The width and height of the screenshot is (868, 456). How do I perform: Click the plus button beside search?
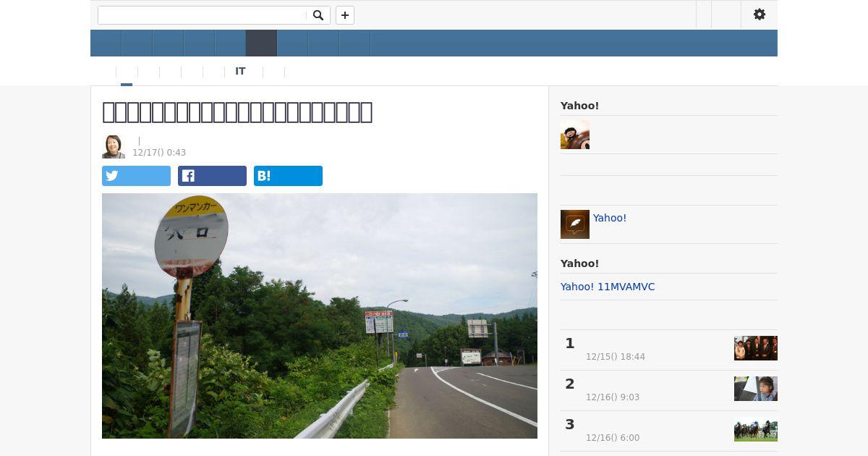[345, 15]
